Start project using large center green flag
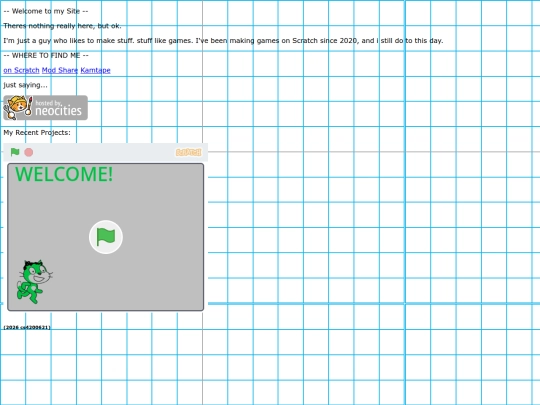 106,237
